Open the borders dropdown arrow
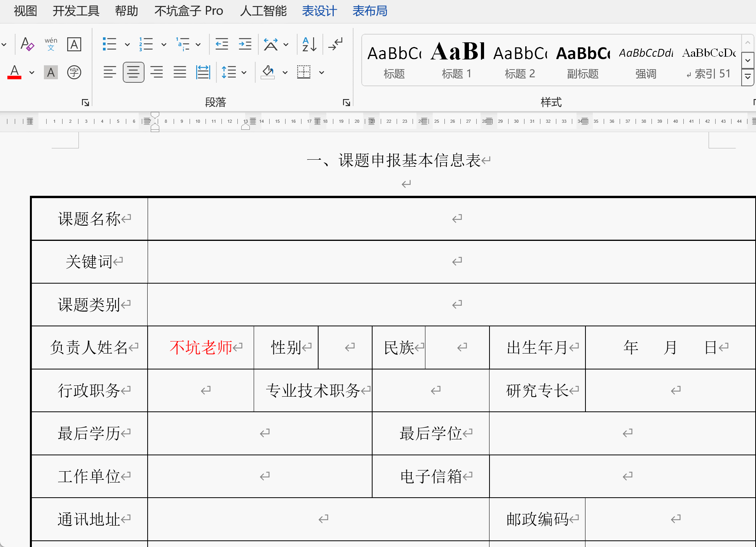 (322, 72)
